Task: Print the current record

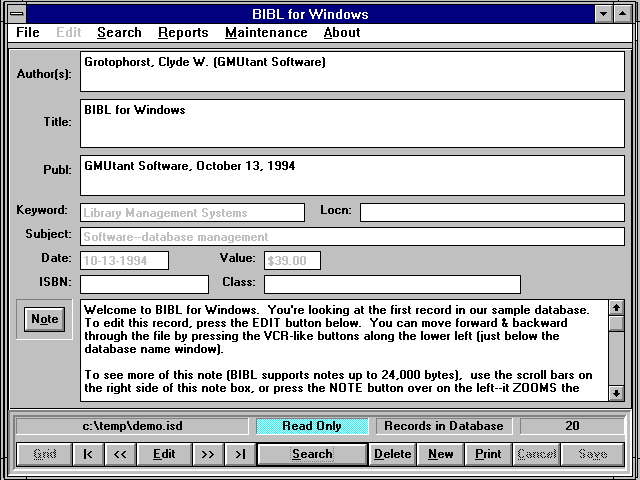Action: [x=488, y=454]
